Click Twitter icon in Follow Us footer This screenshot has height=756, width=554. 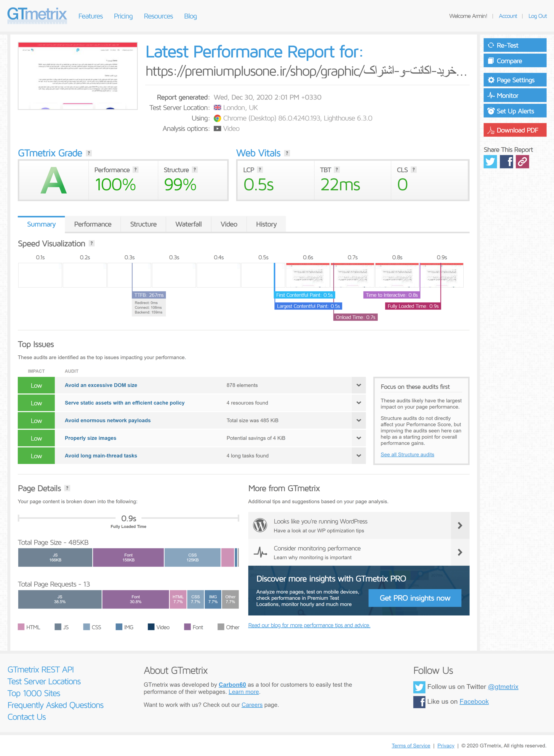[x=419, y=687]
